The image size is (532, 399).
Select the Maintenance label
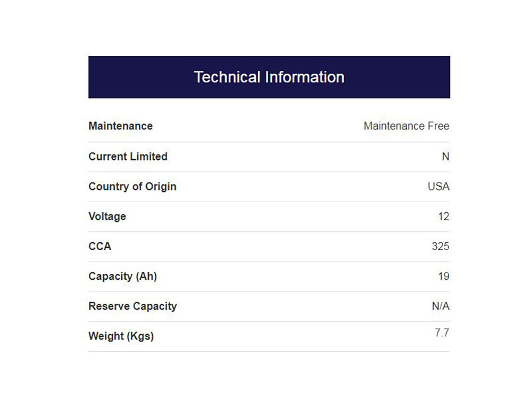120,126
